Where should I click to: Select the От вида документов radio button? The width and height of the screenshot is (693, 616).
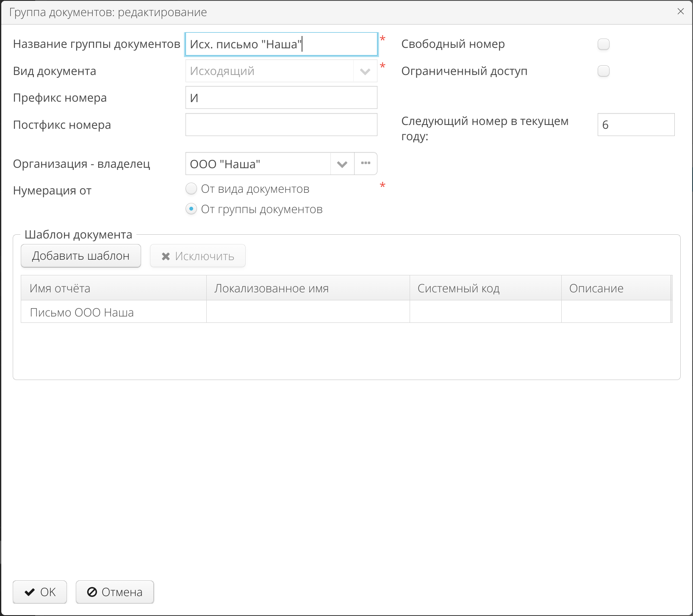point(191,189)
